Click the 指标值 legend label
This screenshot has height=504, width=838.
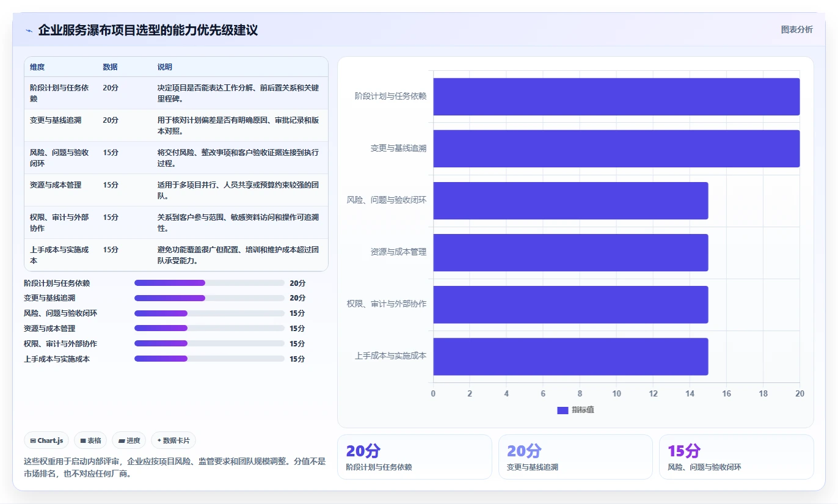(583, 410)
